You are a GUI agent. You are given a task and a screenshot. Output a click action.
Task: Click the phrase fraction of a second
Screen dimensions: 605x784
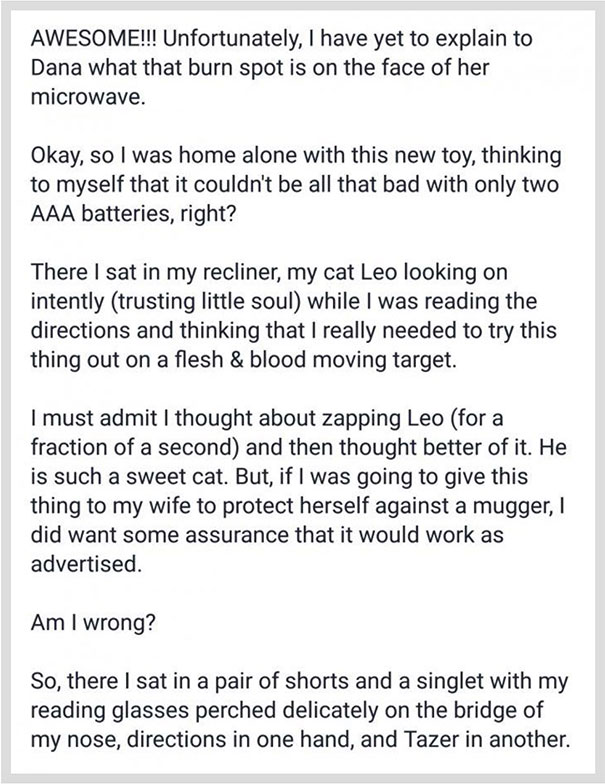click(x=134, y=448)
